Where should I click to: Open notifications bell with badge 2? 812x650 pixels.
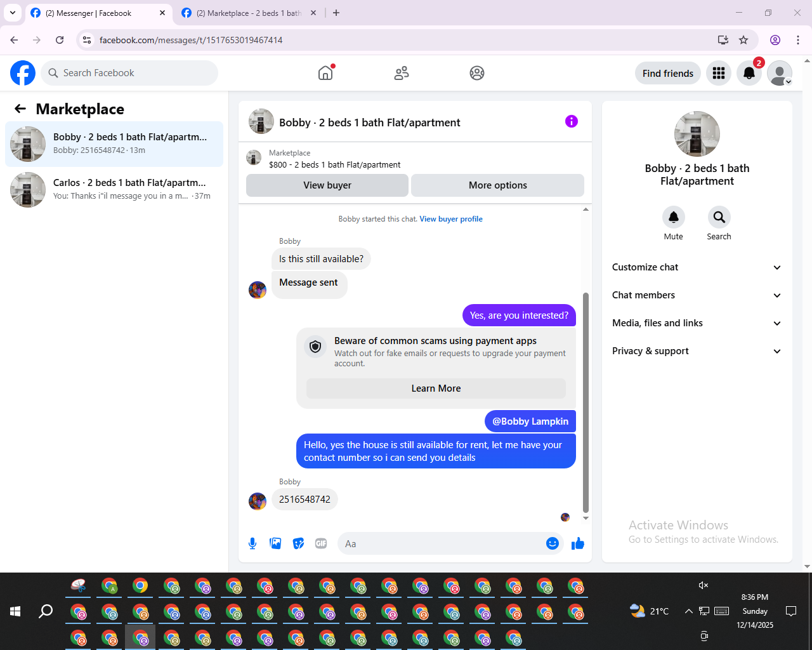pos(749,73)
